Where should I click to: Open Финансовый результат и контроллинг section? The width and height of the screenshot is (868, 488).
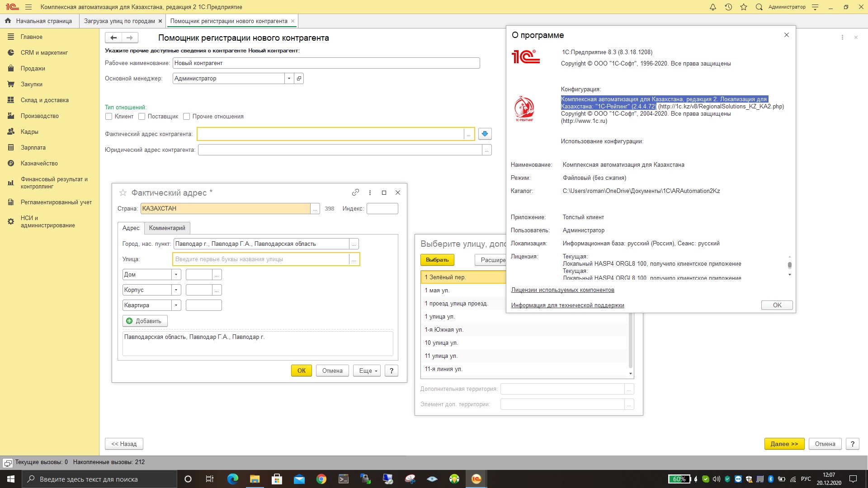[54, 183]
